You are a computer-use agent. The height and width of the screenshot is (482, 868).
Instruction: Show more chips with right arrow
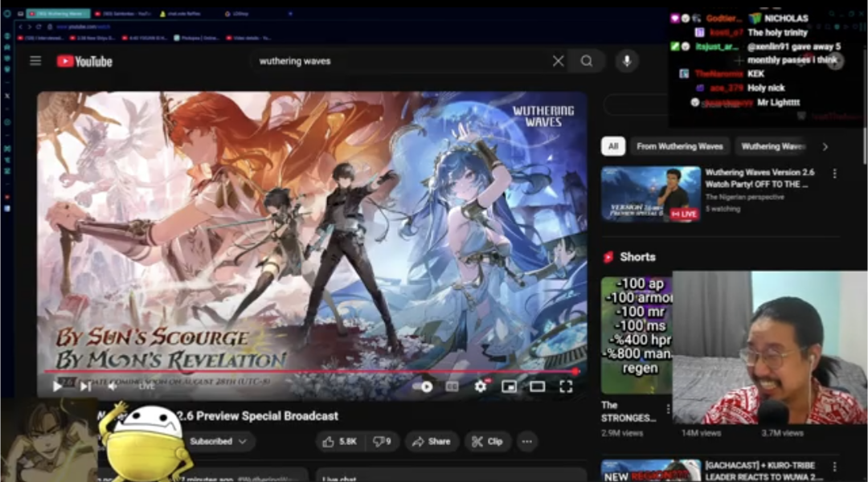(825, 147)
